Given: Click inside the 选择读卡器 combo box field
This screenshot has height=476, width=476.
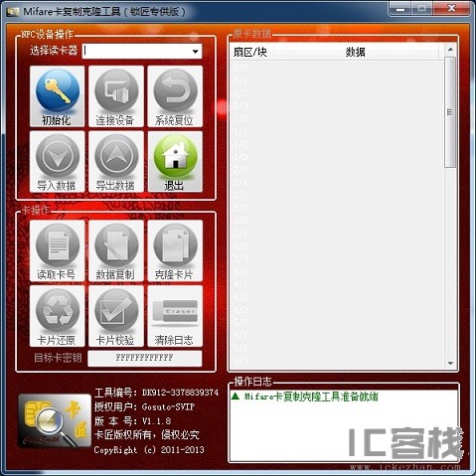Looking at the screenshot, I should click(x=142, y=52).
